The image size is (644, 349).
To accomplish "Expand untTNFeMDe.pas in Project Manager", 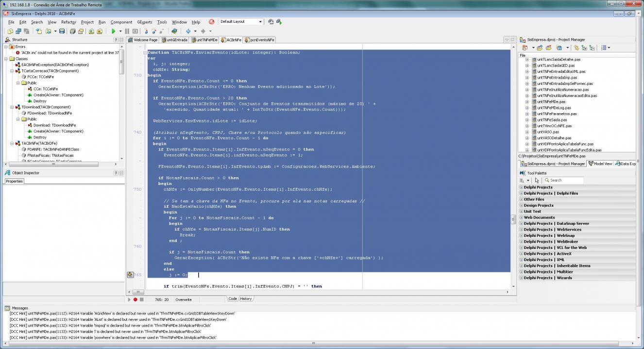I will (x=527, y=102).
